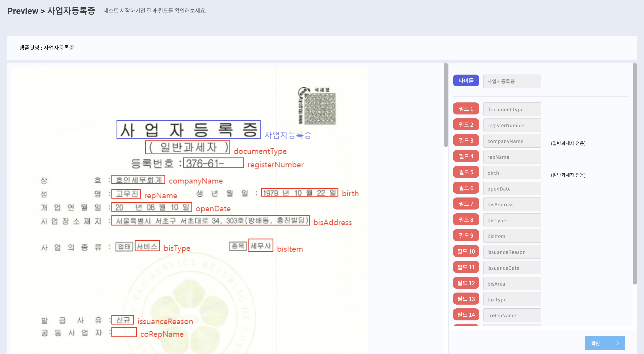Click the openDate input field
Screen dimensions: 644x354
point(512,188)
